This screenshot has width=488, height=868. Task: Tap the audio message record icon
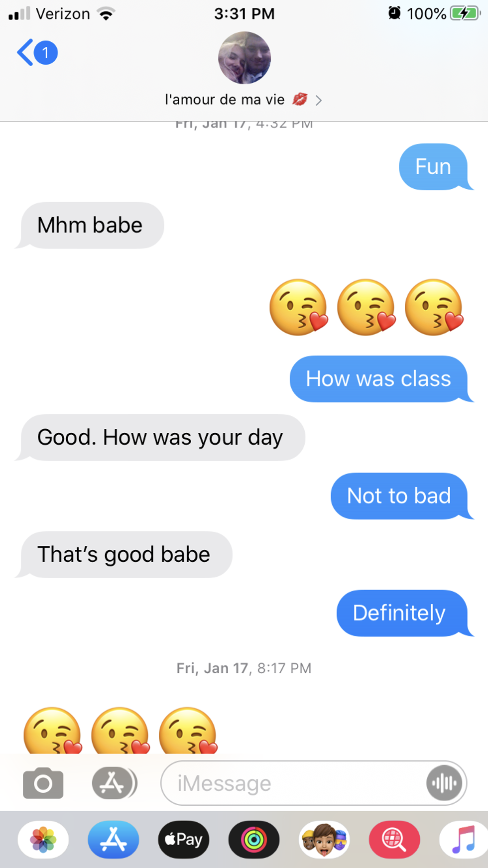pyautogui.click(x=444, y=783)
